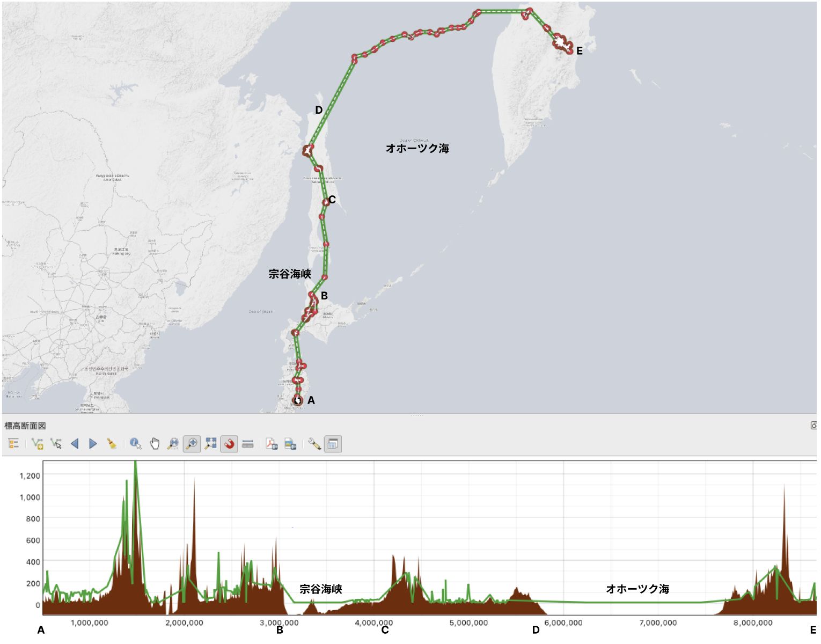
Task: Click the 1,000,000 distance axis label
Action: click(x=89, y=623)
